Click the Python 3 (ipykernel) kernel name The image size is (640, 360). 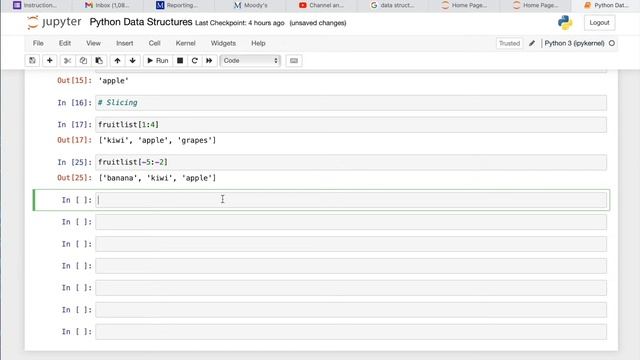coord(574,43)
